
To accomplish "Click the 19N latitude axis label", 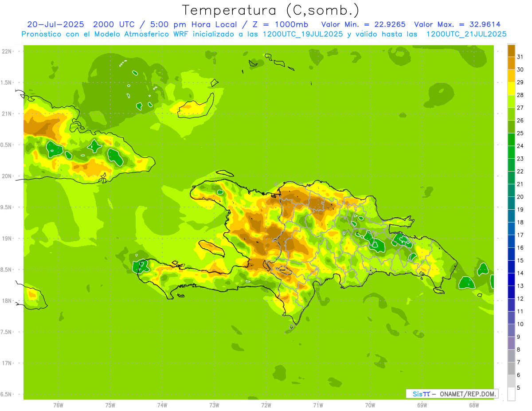I will [x=7, y=239].
